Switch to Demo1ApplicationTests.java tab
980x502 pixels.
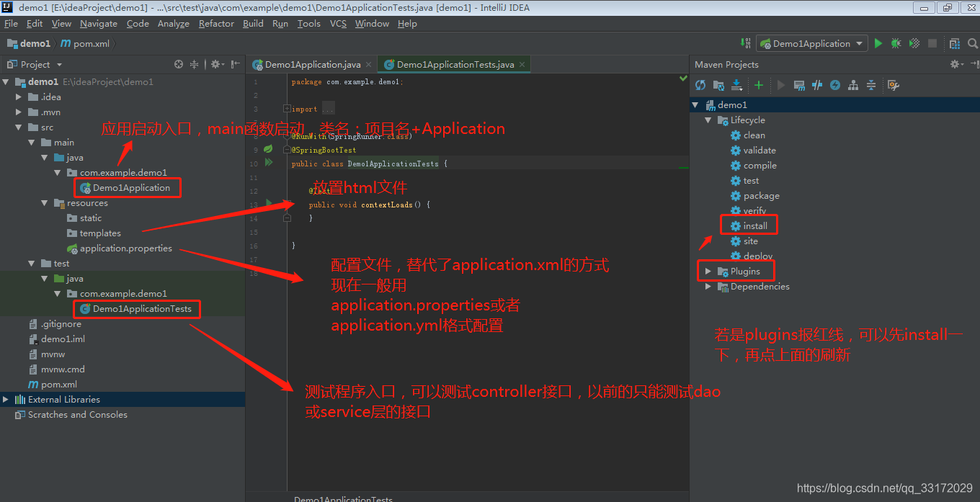(x=455, y=64)
